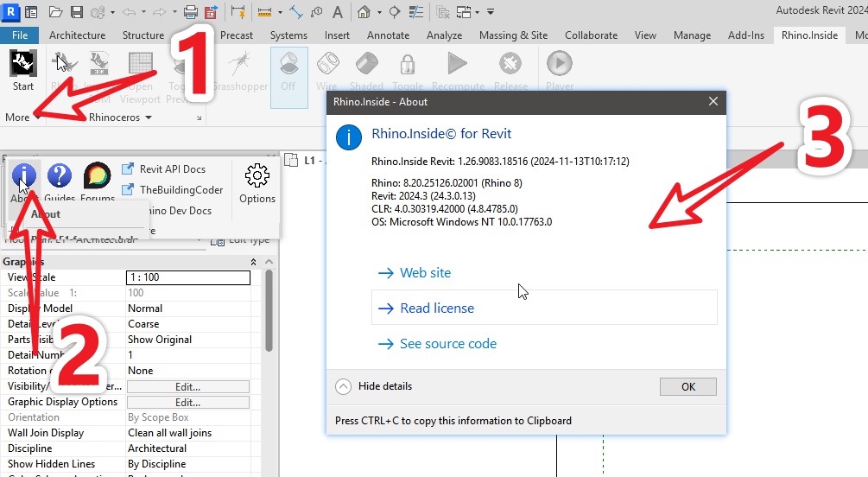Screen dimensions: 868x477
Task: Open the Rhino window icon in ribbon
Action: coord(64,64)
